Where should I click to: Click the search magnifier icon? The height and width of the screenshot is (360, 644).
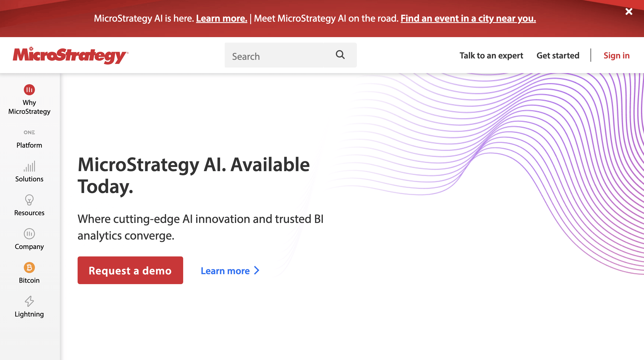click(340, 55)
